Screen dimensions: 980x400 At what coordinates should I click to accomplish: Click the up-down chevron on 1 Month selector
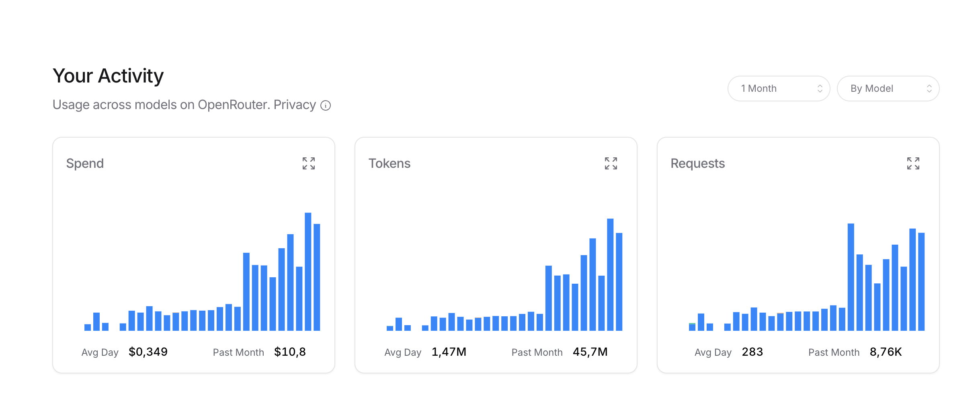(820, 89)
